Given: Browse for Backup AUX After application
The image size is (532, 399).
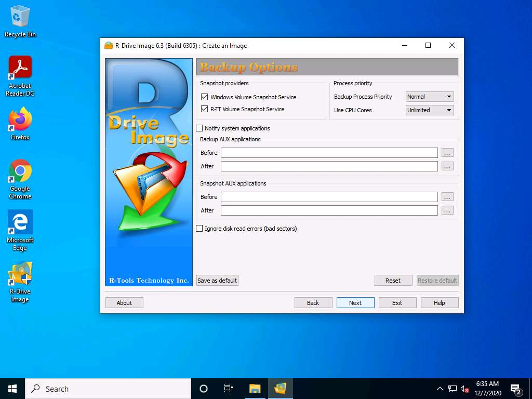Looking at the screenshot, I should point(447,166).
